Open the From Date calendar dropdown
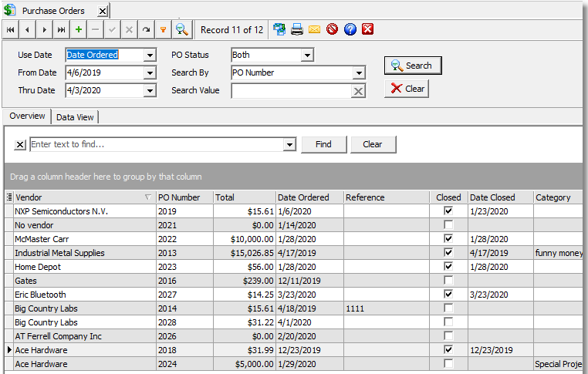The height and width of the screenshot is (374, 588). coord(150,72)
